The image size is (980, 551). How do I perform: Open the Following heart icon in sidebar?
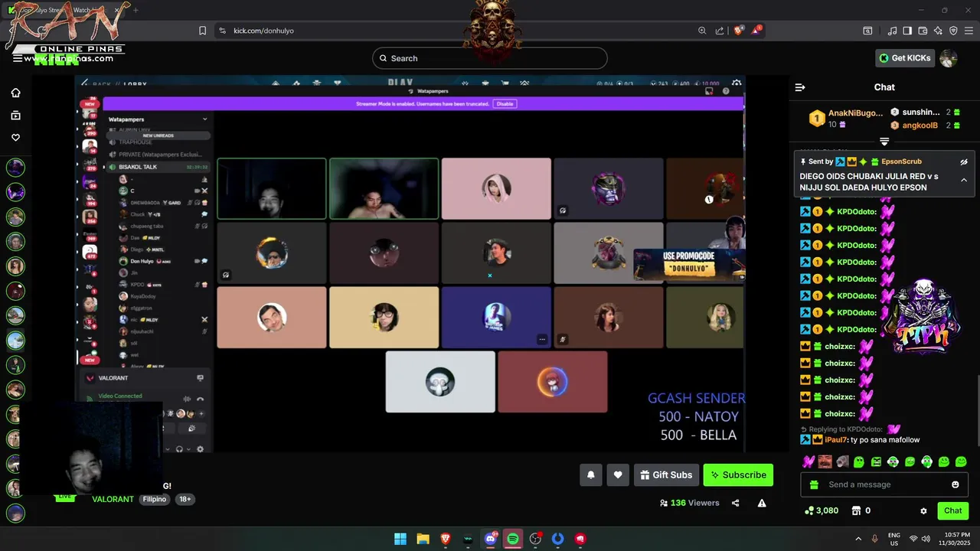15,138
